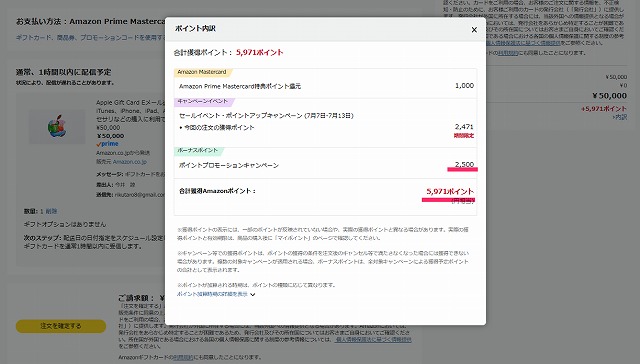Click the キャンペーンイベント purple tag label
Viewport: 640px width, 364px height.
coord(203,101)
